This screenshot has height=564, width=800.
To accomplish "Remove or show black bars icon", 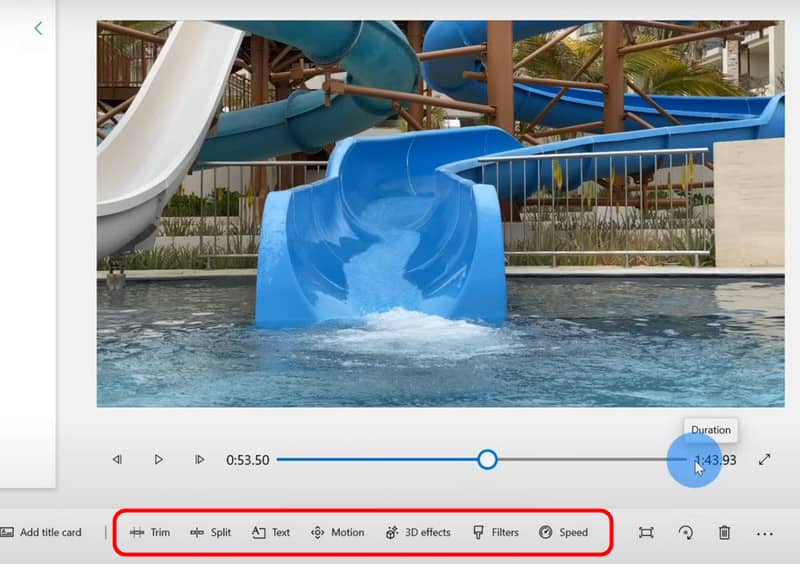I will pyautogui.click(x=646, y=533).
